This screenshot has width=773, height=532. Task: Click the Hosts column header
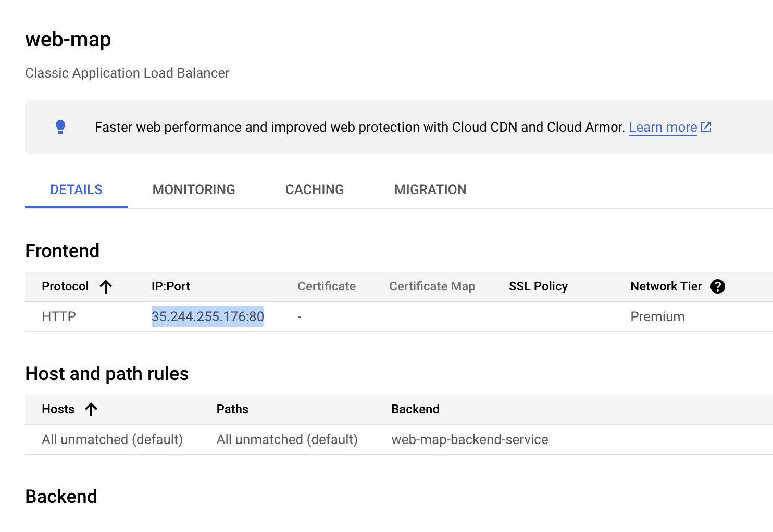click(58, 409)
